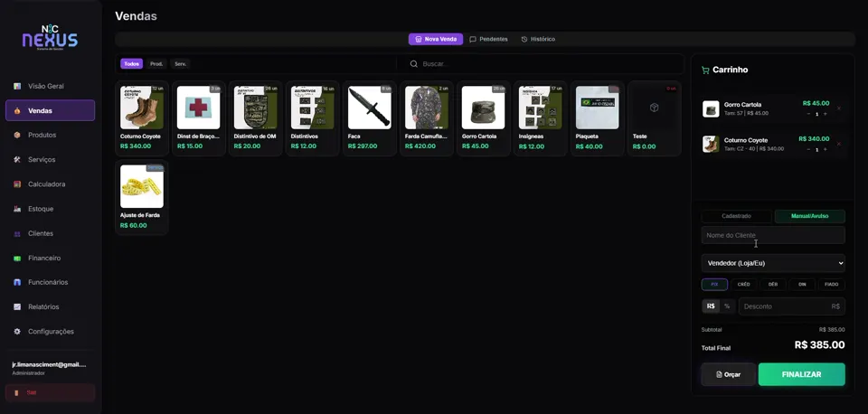
Task: Click the search magnifier icon
Action: pyautogui.click(x=413, y=63)
